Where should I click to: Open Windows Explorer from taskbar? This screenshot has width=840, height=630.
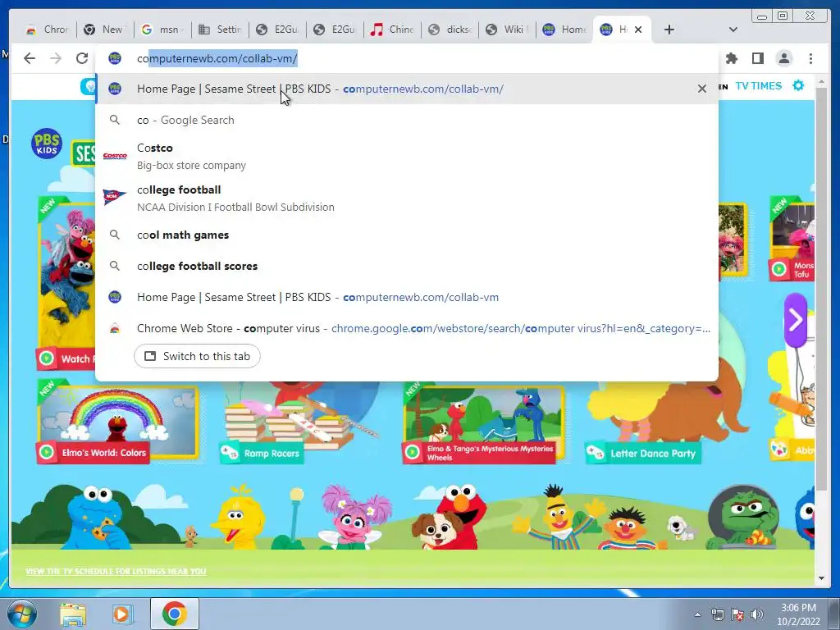pos(73,614)
